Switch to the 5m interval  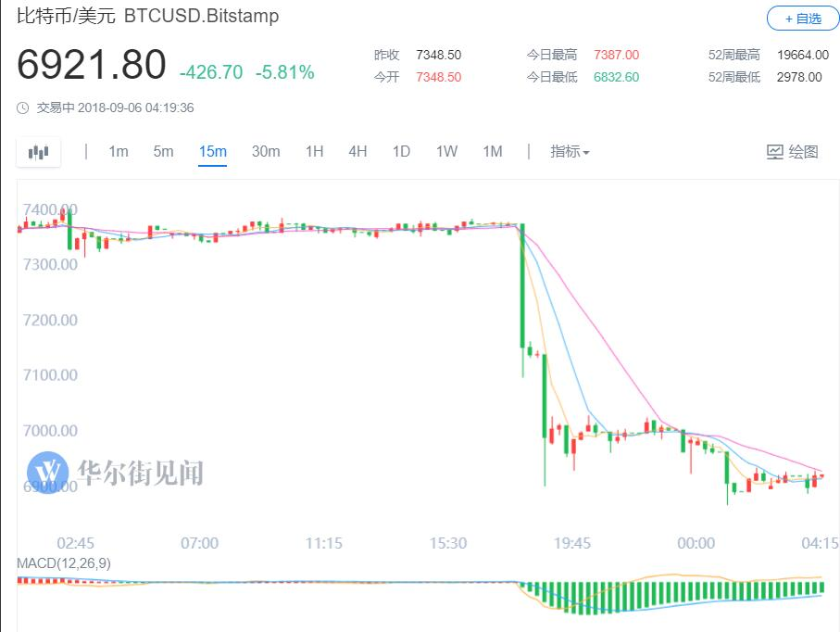[x=163, y=152]
